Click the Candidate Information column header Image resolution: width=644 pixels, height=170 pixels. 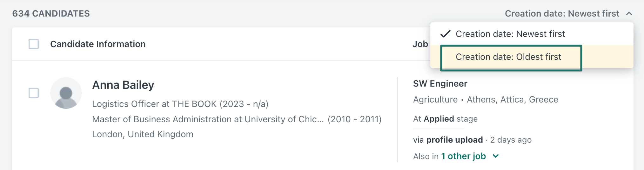pyautogui.click(x=98, y=44)
